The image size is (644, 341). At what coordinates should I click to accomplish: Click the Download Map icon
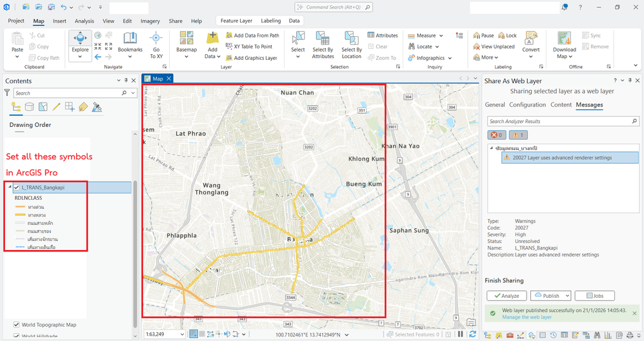coord(565,38)
